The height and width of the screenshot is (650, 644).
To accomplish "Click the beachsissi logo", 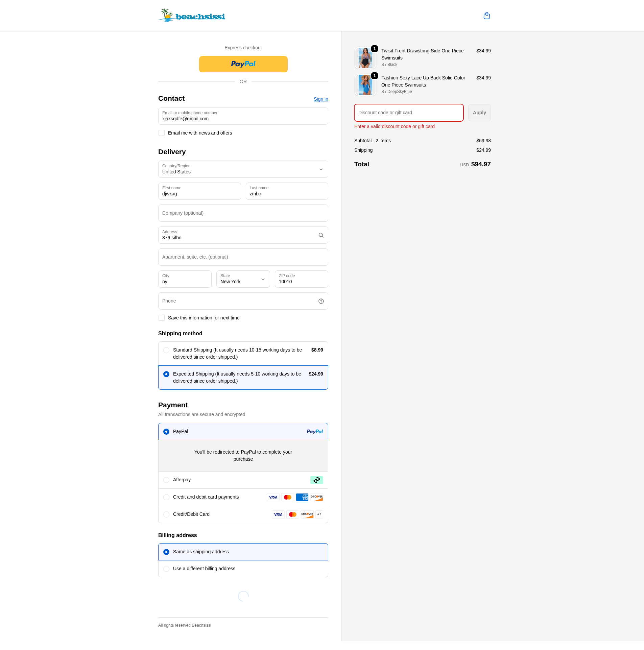I will [191, 16].
